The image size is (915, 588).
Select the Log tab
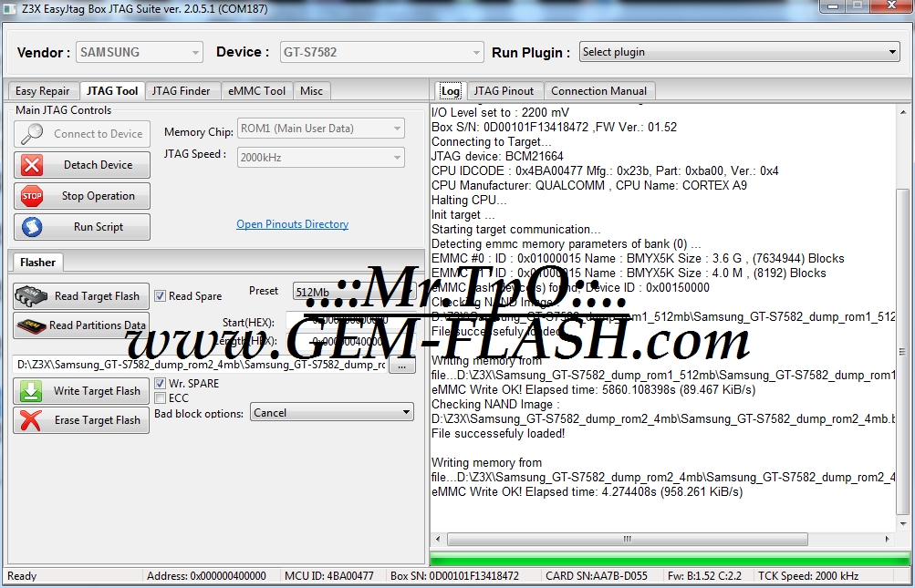click(450, 91)
